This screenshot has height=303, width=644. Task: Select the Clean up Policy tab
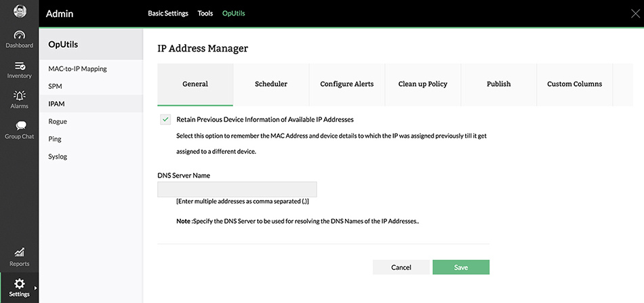point(423,84)
